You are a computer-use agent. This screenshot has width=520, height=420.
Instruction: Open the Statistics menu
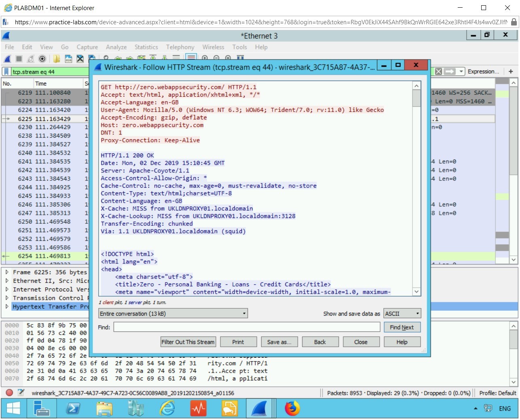(x=146, y=47)
